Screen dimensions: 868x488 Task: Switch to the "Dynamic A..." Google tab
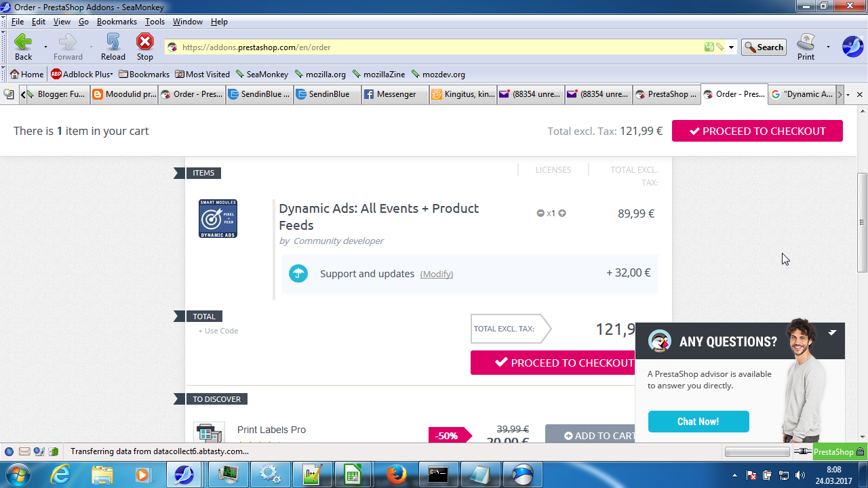coord(802,95)
